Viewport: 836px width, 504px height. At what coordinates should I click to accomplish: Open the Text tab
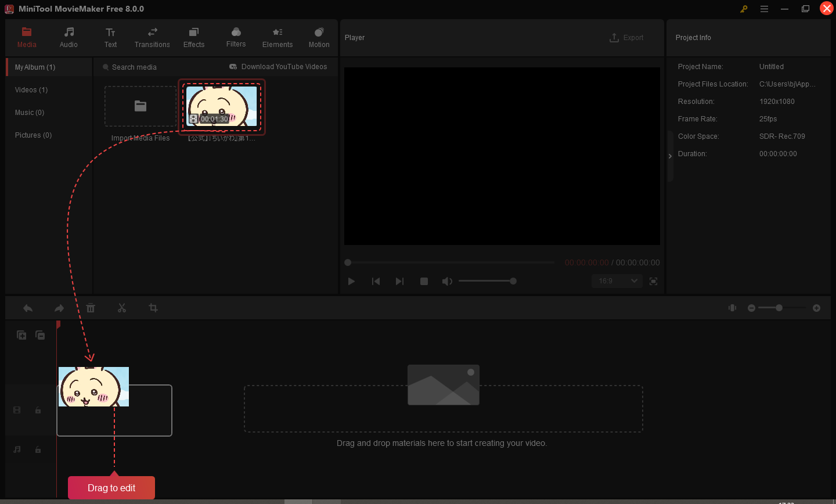110,38
